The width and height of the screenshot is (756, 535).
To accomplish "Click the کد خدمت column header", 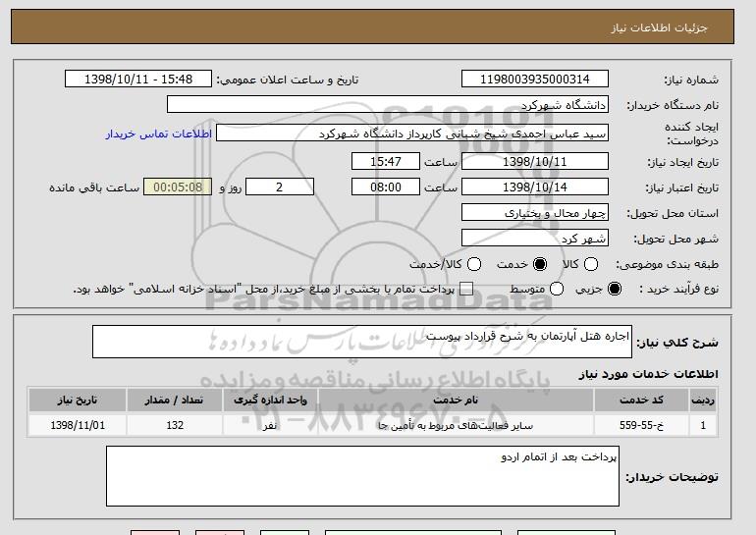I will [x=641, y=401].
